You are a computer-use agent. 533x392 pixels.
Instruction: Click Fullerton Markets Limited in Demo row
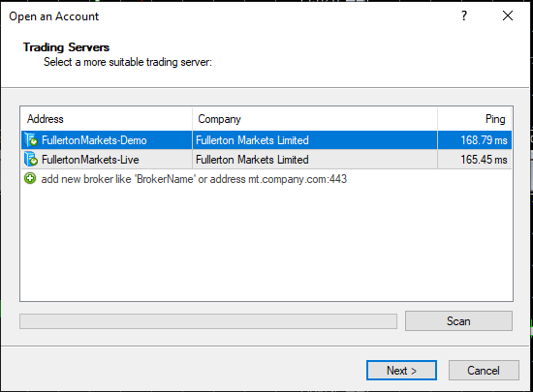(x=252, y=140)
